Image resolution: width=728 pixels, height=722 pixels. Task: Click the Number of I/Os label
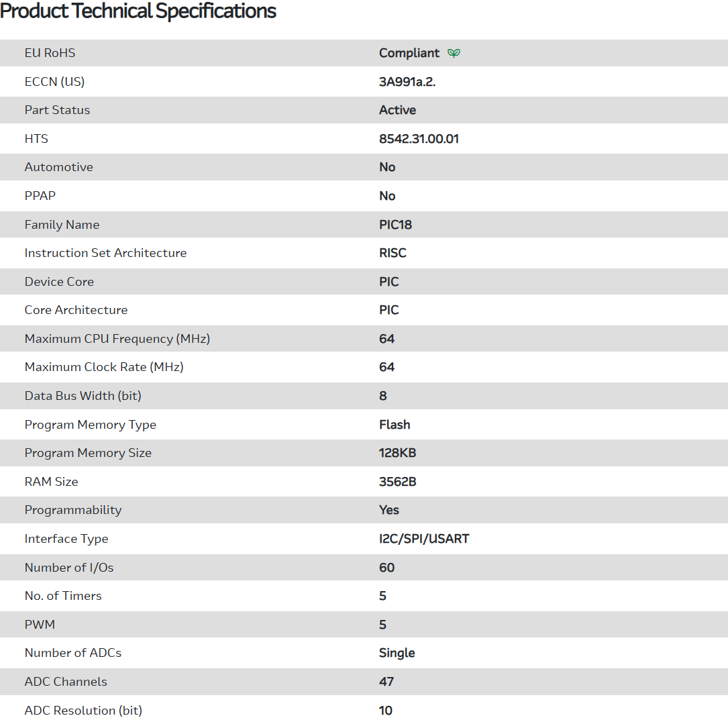[69, 568]
